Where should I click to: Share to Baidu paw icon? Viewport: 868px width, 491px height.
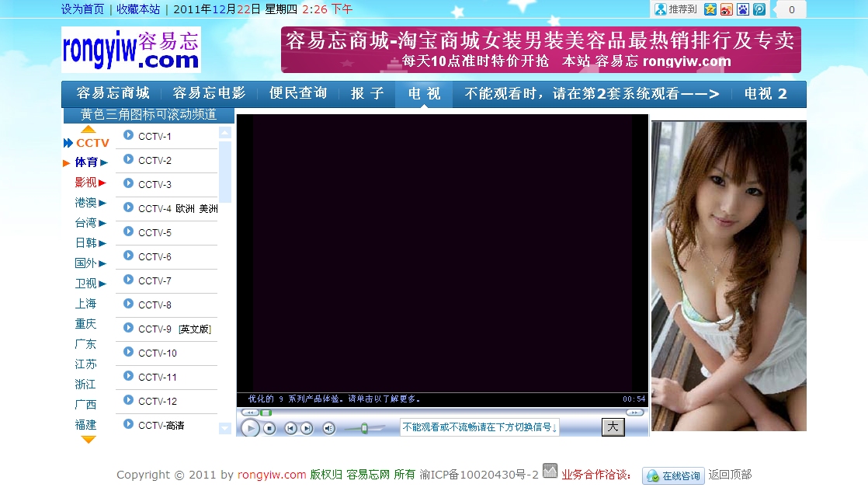743,9
